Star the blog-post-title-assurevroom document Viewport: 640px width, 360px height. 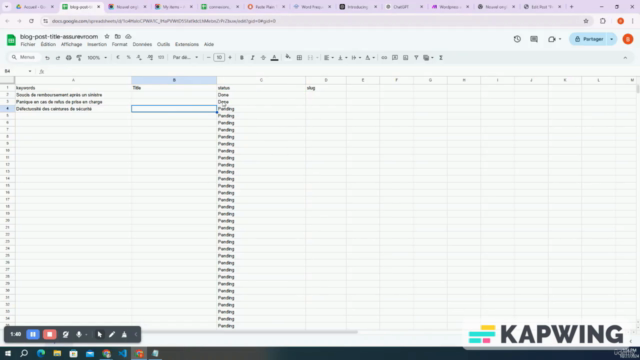click(107, 36)
